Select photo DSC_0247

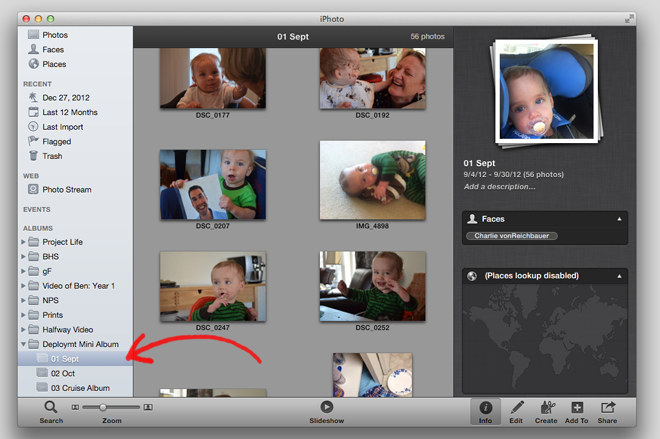tap(213, 287)
